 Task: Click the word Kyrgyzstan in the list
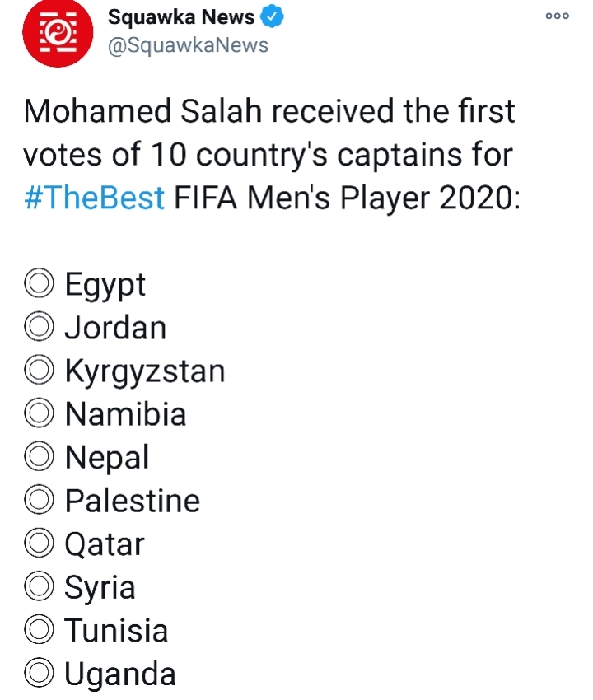pos(145,371)
